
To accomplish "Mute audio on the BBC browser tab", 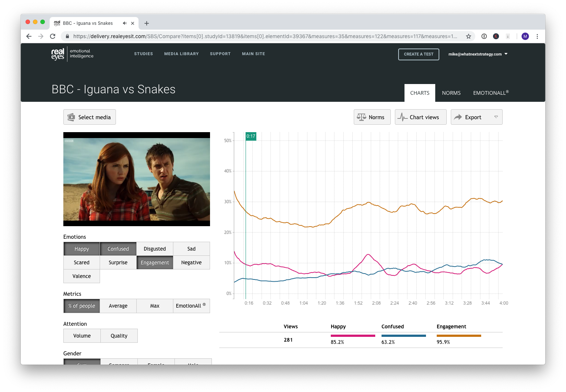I will pyautogui.click(x=124, y=23).
